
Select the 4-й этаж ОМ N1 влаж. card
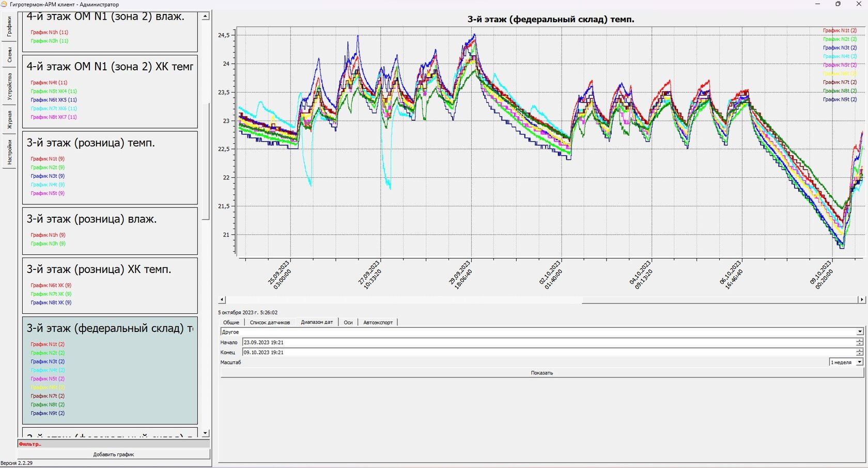[110, 31]
